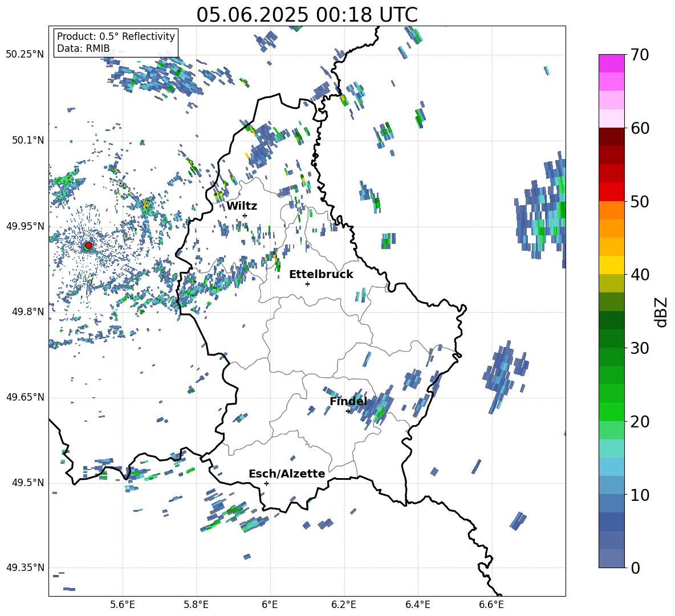Click the 6.2°E longitude label
Viewport: 675px width, 616px height.
click(x=344, y=605)
